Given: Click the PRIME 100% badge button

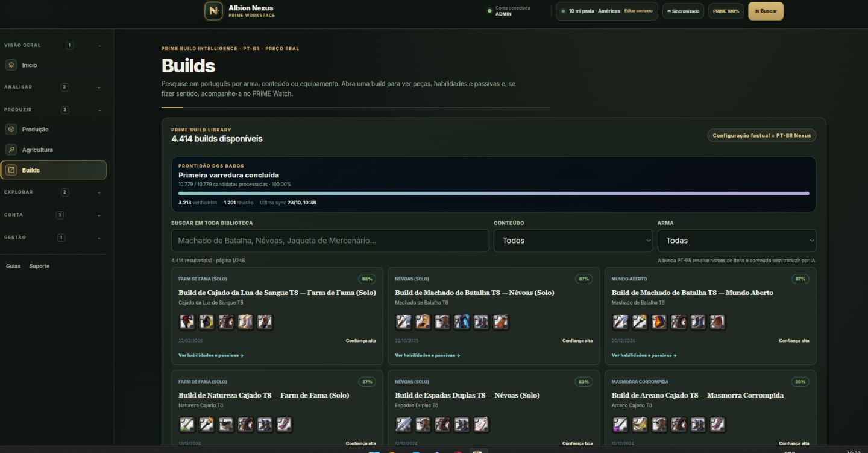Looking at the screenshot, I should tap(726, 11).
